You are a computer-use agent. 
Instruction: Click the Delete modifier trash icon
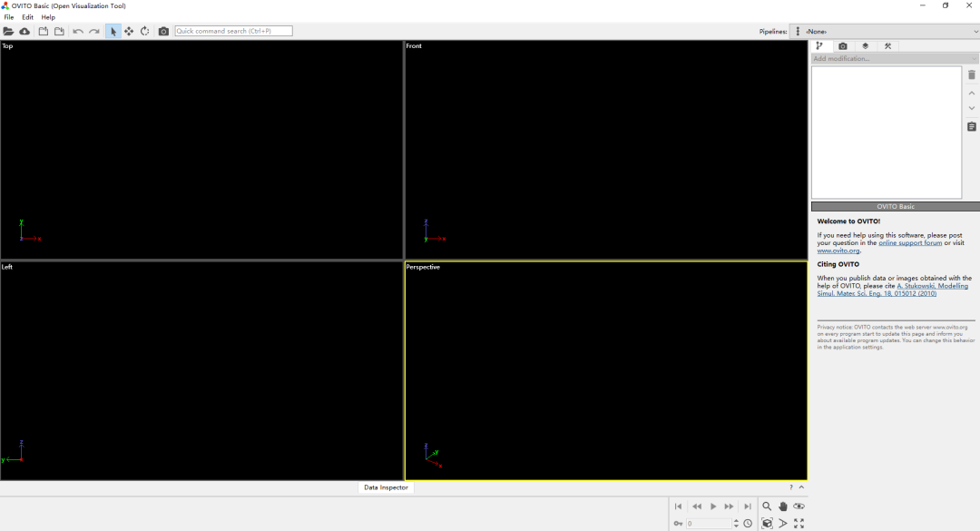(x=971, y=75)
